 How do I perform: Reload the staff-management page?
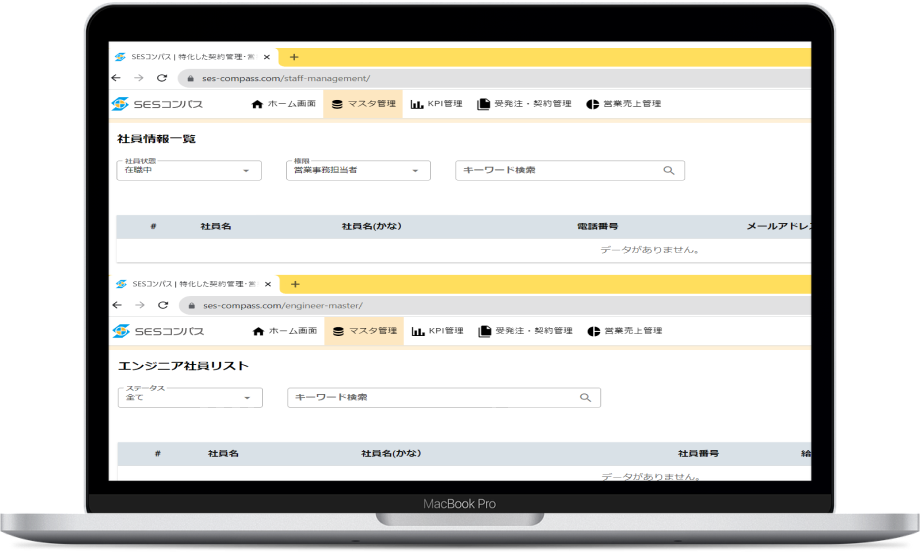tap(162, 78)
